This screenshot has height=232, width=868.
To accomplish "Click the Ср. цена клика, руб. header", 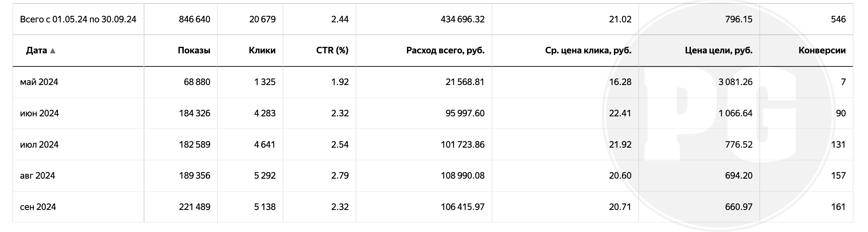I will (588, 51).
